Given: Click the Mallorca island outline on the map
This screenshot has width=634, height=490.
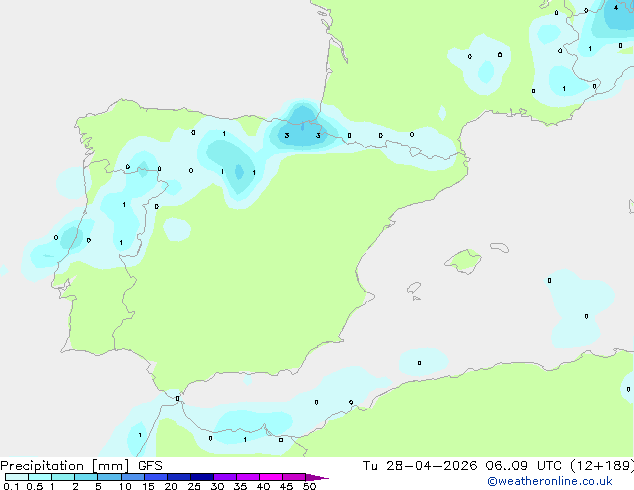Looking at the screenshot, I should click(463, 262).
